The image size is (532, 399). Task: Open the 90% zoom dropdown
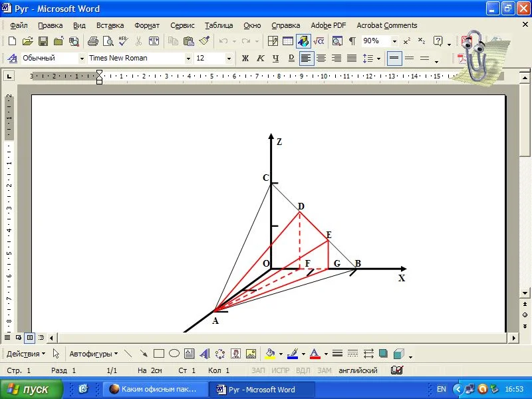(x=394, y=41)
